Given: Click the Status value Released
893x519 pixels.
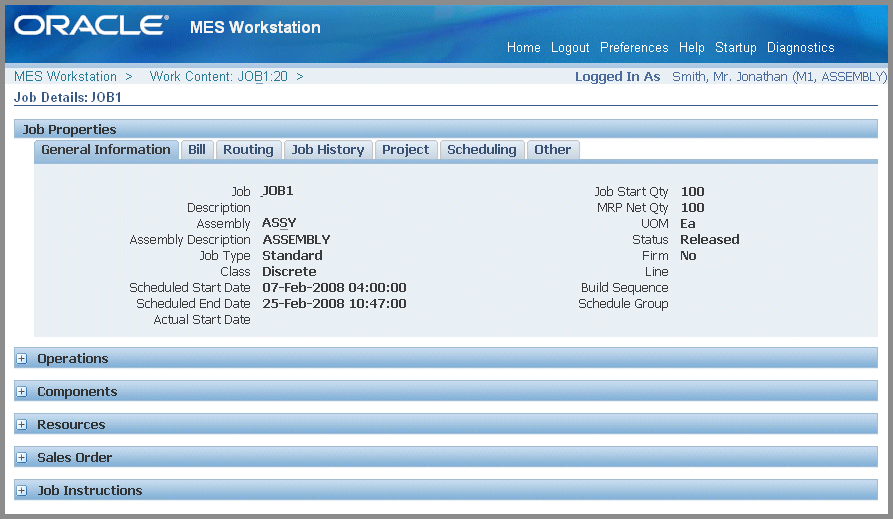Looking at the screenshot, I should tap(710, 239).
